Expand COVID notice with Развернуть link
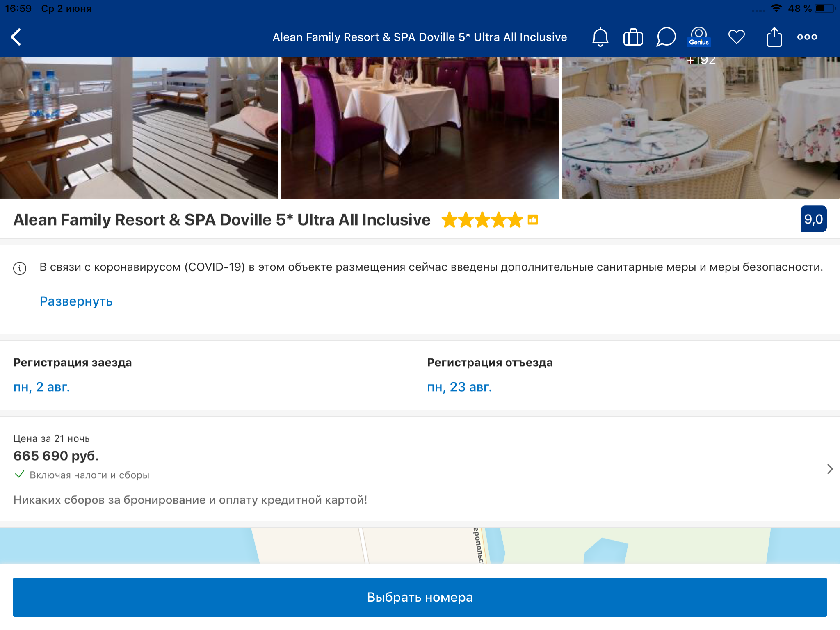Screen dimensions: 840x630 click(76, 301)
